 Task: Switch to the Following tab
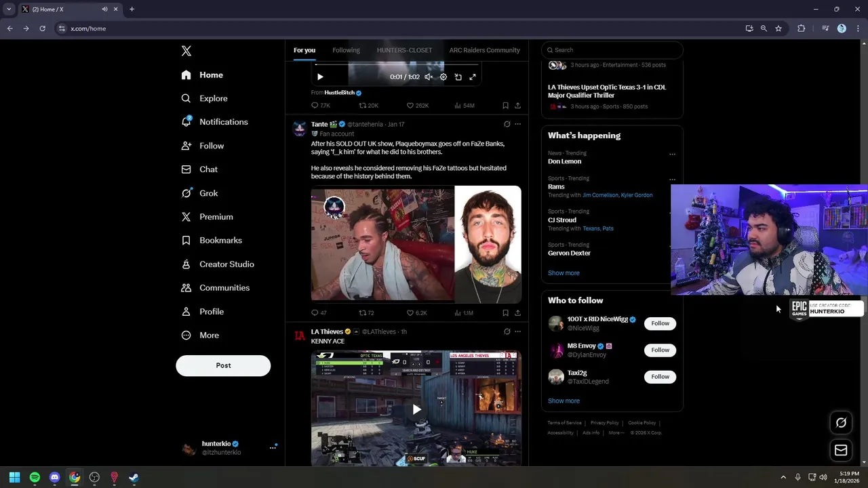tap(346, 50)
